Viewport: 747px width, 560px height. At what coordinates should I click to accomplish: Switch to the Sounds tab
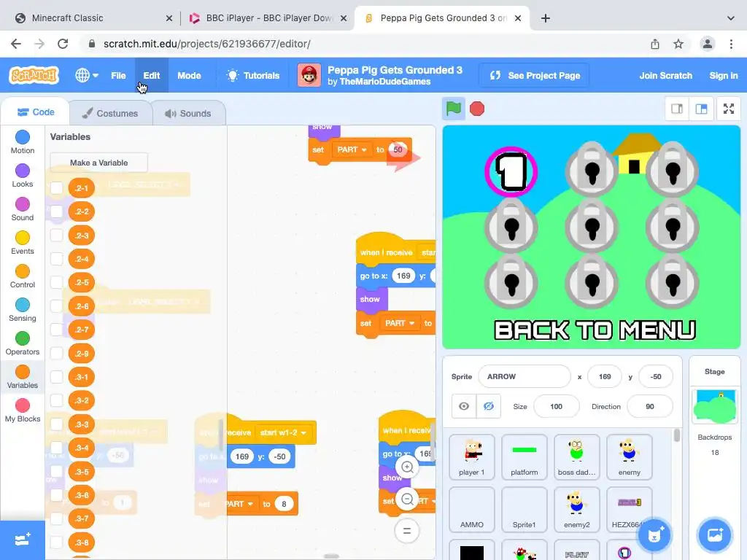coord(189,113)
